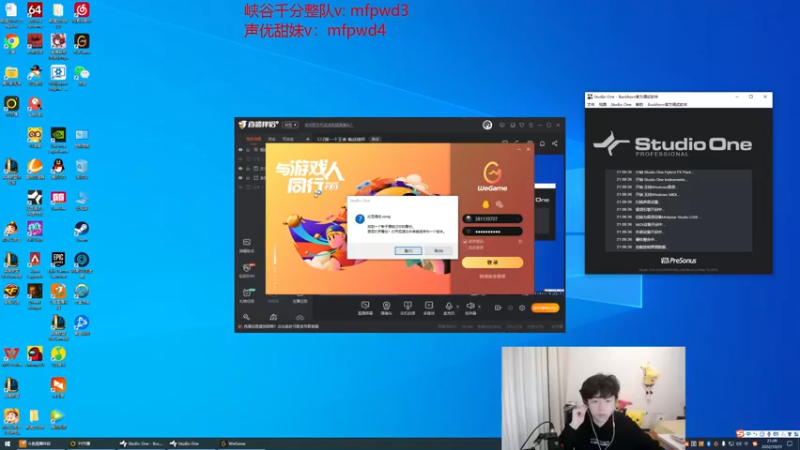This screenshot has width=800, height=450.
Task: Choose QQ penguin login in WeGame
Action: tap(485, 204)
